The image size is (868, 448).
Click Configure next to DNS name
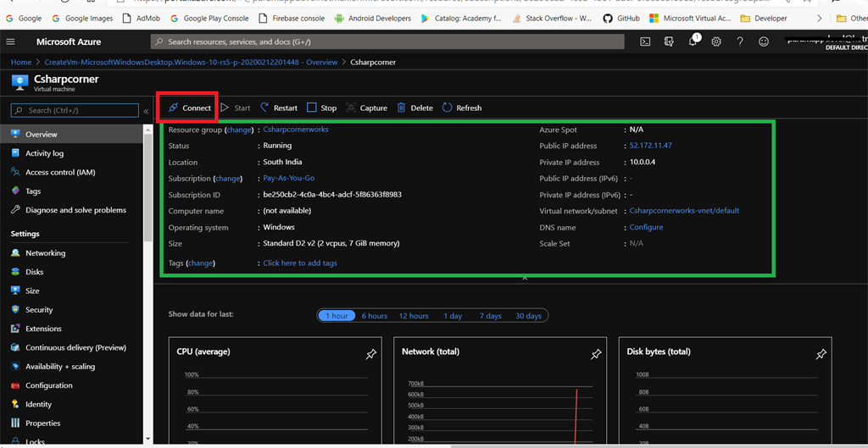(646, 227)
